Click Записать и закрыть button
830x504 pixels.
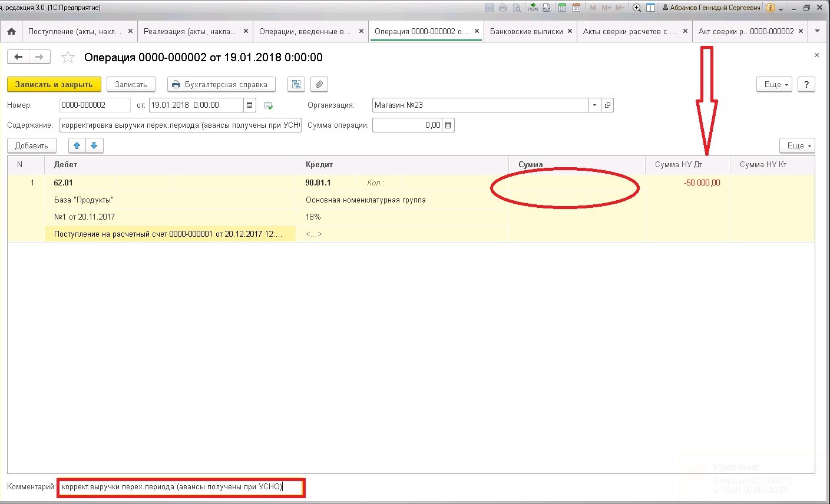coord(54,84)
